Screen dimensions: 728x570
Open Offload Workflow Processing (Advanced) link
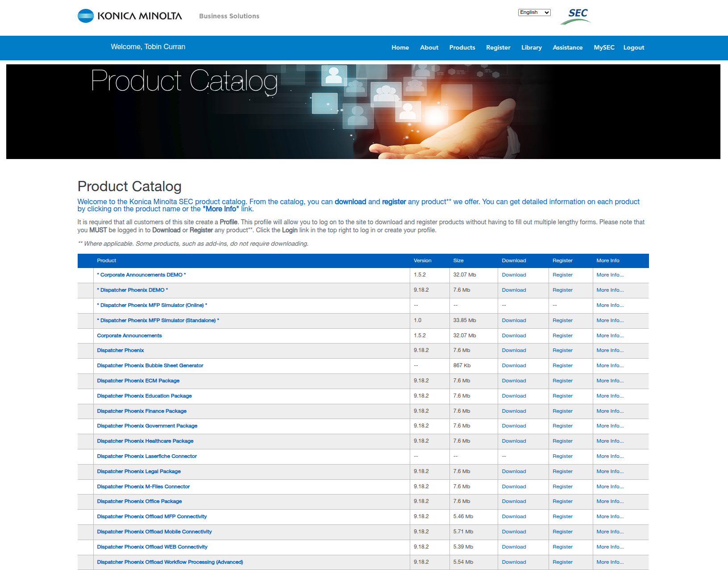[x=170, y=562]
